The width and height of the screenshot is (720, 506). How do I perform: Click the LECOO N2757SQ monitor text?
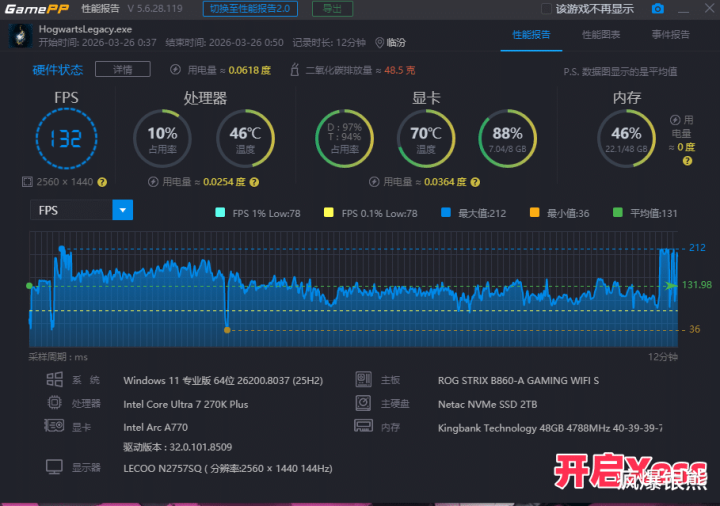228,469
